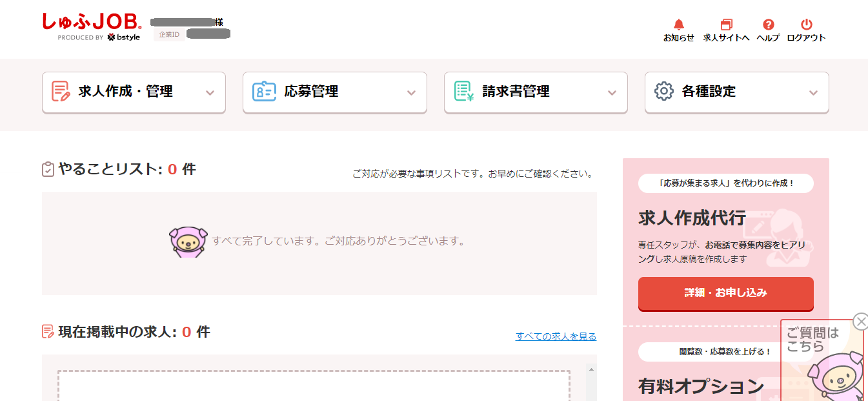The width and height of the screenshot is (868, 401).
Task: Expand the 請求書管理 dropdown chevron
Action: (x=612, y=93)
